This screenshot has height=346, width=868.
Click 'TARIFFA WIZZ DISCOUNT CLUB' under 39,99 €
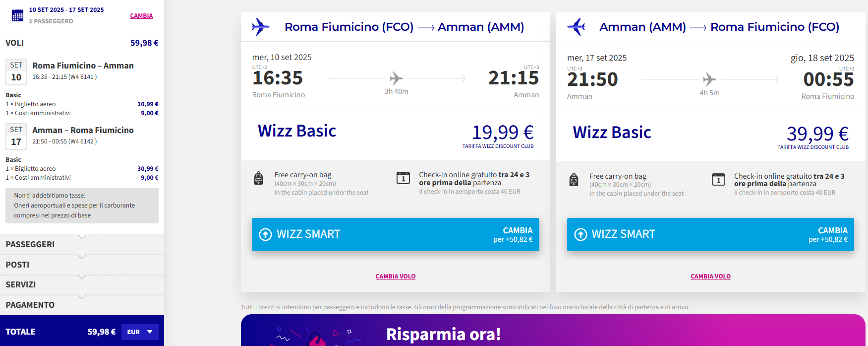pyautogui.click(x=813, y=147)
